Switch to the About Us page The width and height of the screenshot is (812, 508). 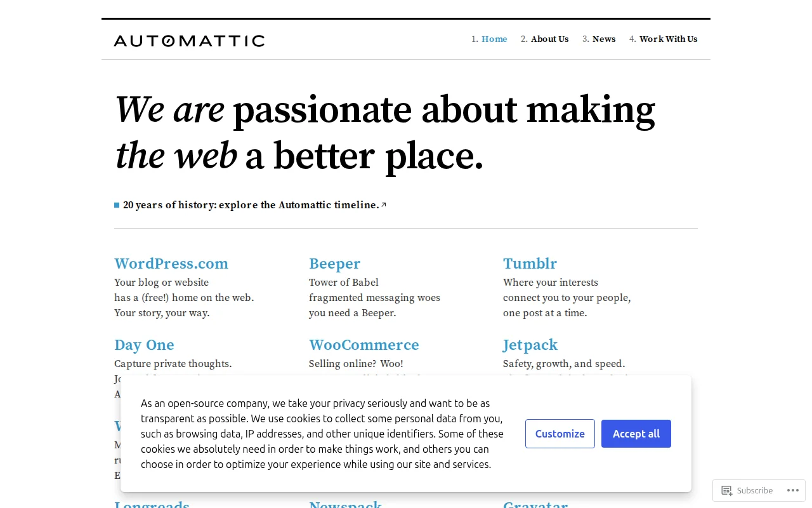click(549, 39)
